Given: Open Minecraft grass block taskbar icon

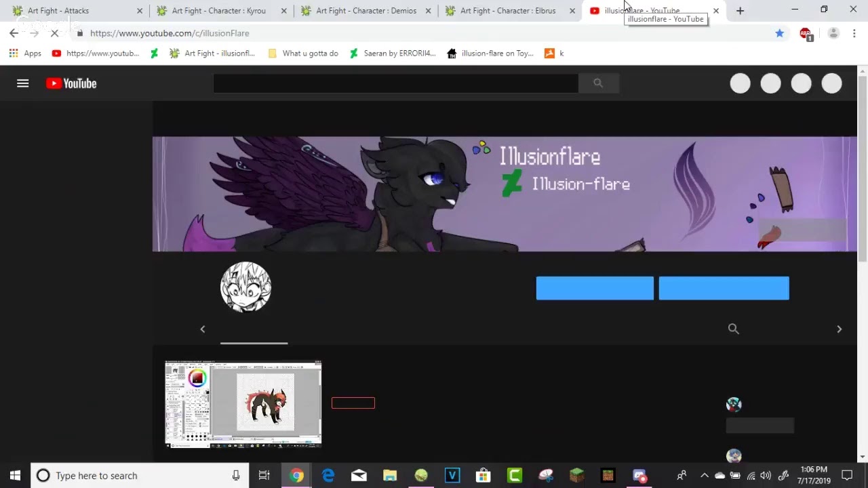Looking at the screenshot, I should coord(576,475).
